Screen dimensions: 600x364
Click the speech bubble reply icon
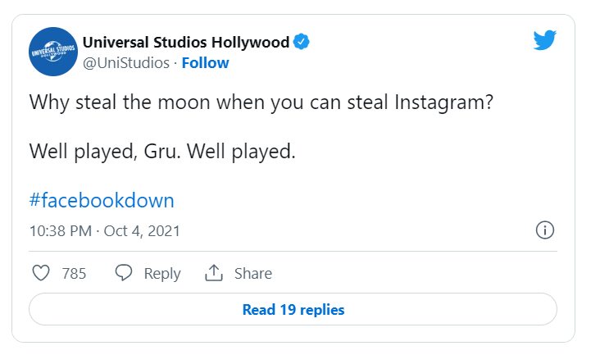124,273
